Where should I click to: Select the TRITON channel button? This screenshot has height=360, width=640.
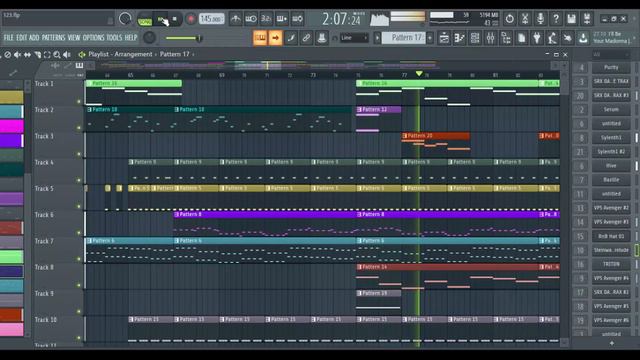[611, 264]
